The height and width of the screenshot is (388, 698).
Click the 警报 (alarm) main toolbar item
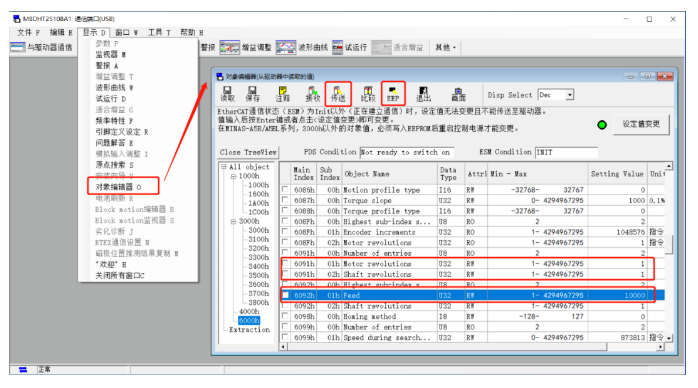tap(207, 47)
